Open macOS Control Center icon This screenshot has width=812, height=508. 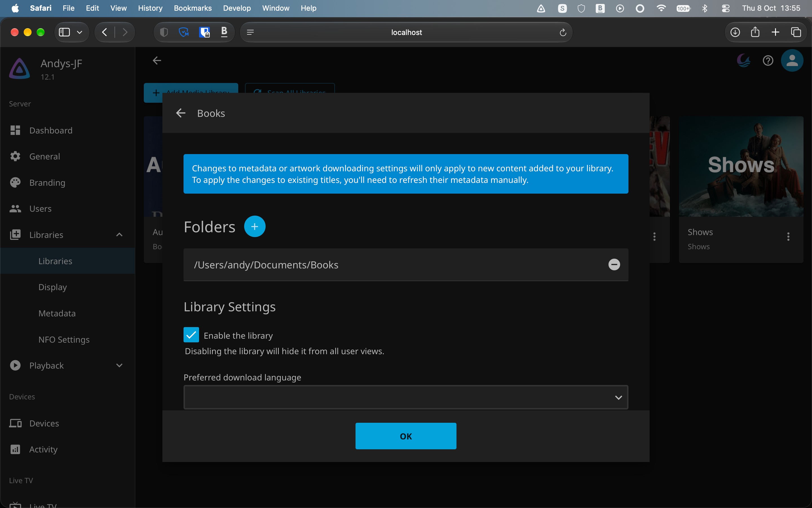tap(725, 8)
